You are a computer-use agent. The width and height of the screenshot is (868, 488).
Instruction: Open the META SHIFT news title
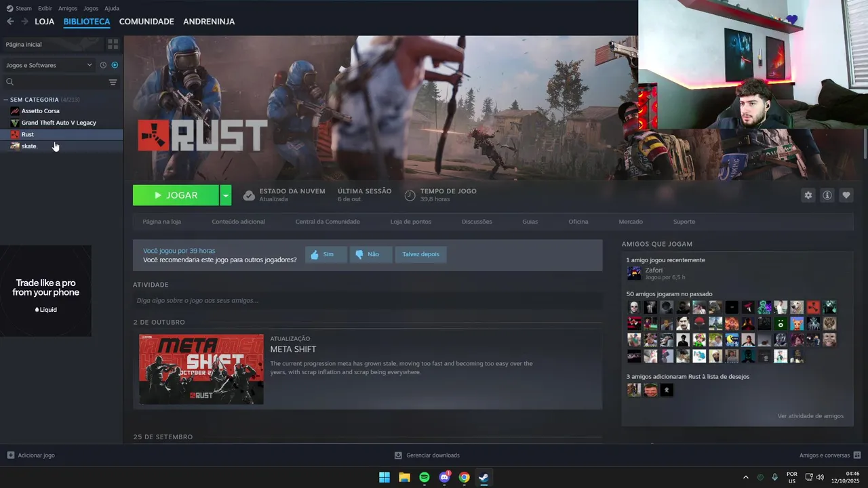[293, 349]
